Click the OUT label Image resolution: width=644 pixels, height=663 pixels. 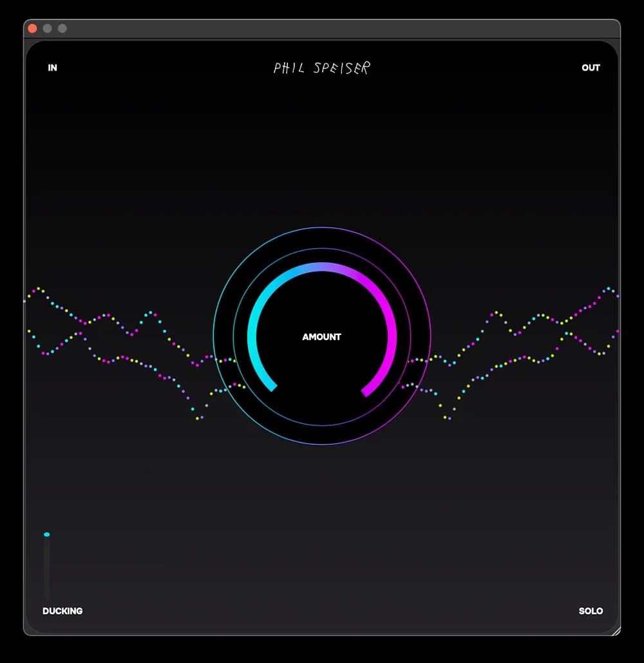point(591,68)
